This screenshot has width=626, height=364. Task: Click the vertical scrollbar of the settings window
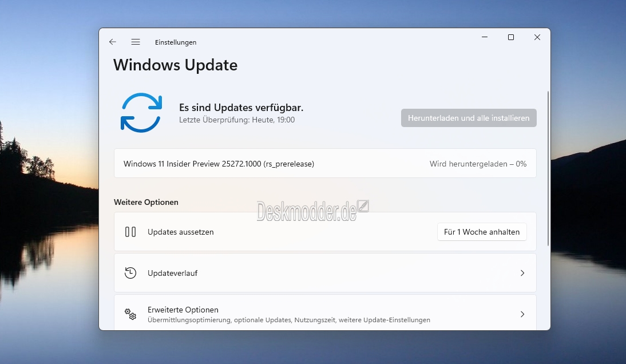tap(548, 168)
